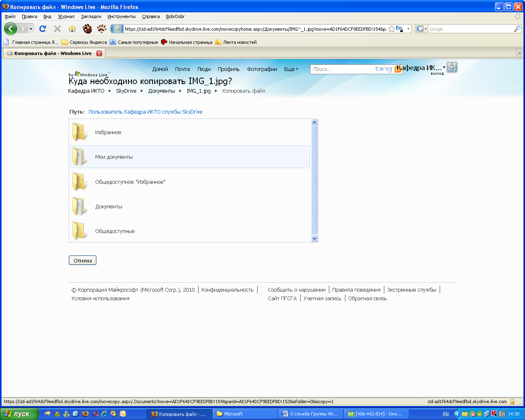Click the folder list scroll-up arrow
The width and height of the screenshot is (525, 420).
(315, 122)
